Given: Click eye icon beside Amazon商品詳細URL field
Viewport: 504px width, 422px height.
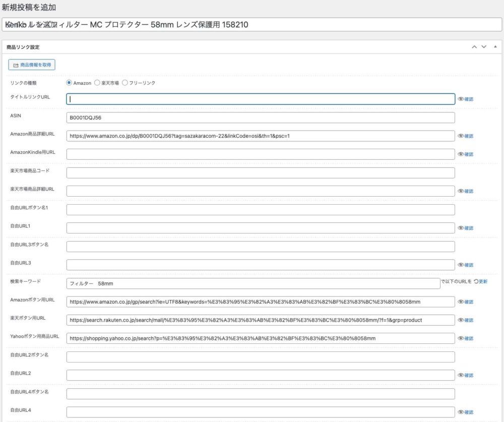Looking at the screenshot, I should tap(461, 136).
